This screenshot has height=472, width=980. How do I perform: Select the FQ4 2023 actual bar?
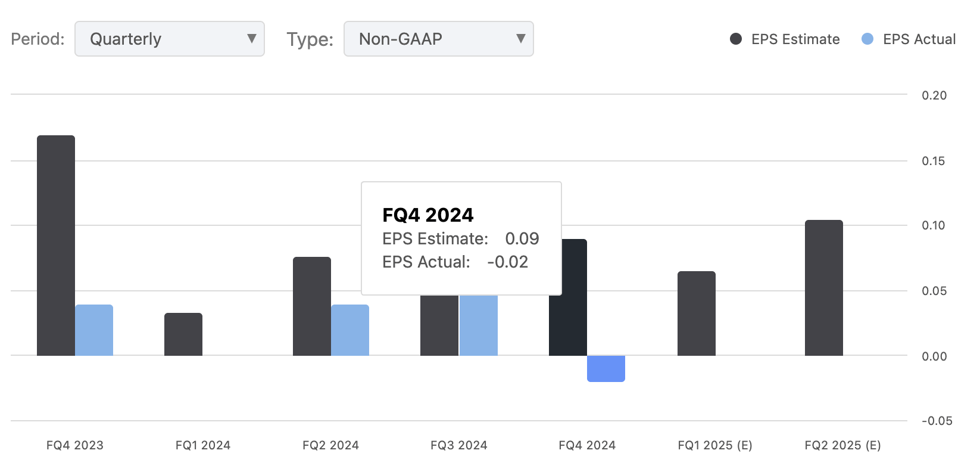pyautogui.click(x=94, y=330)
